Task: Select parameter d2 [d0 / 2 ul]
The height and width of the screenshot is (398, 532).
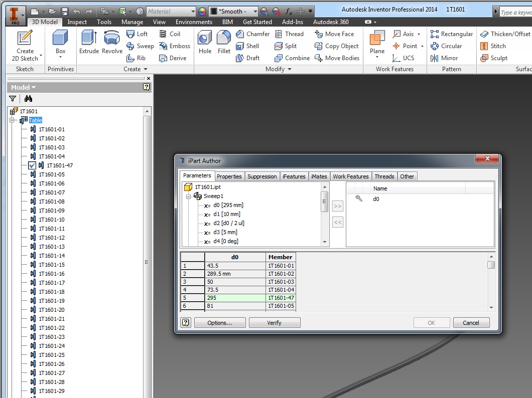Action: 228,223
